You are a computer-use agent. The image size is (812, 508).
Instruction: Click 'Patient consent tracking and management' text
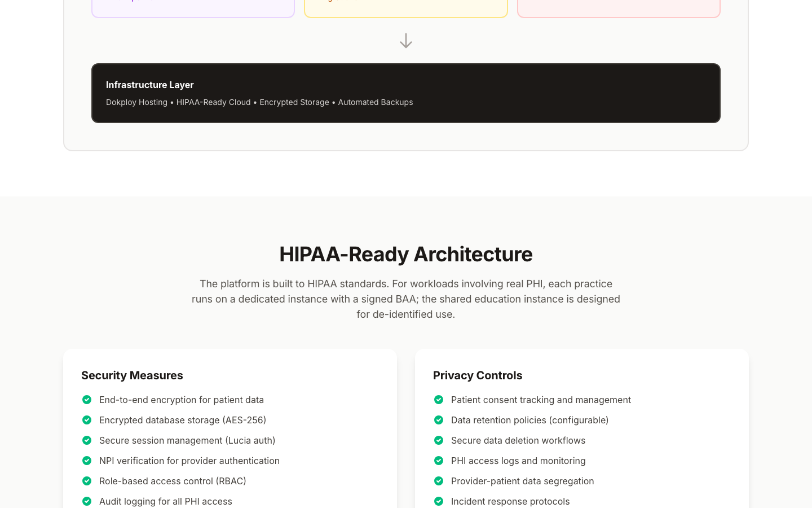(541, 400)
